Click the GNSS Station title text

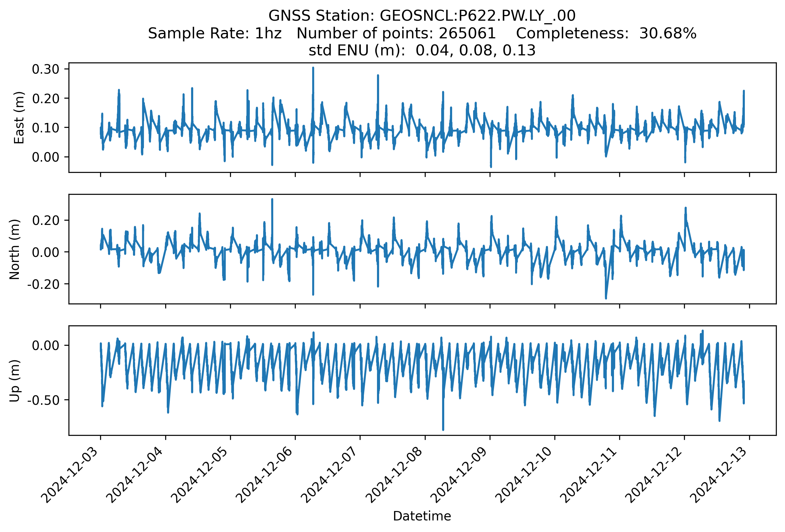click(422, 16)
